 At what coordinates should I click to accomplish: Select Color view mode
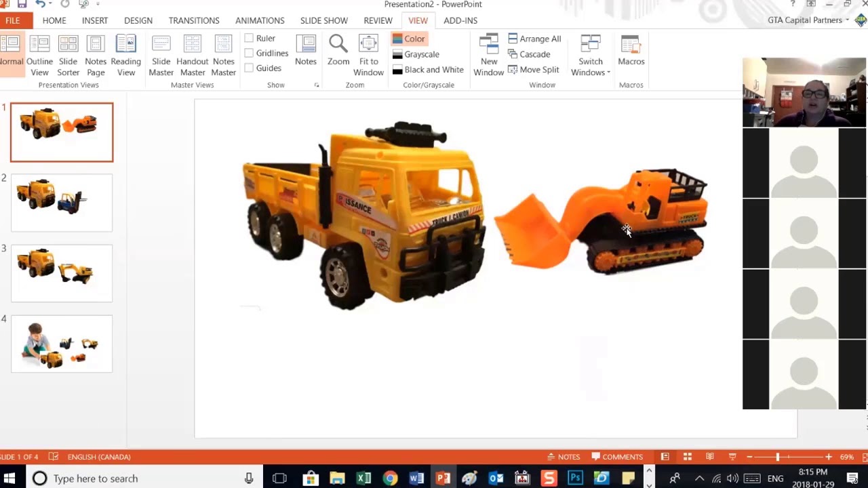tap(409, 39)
